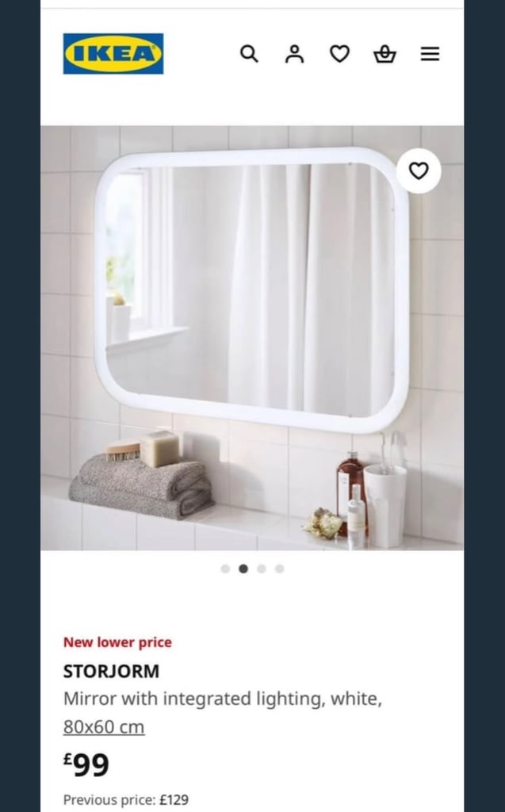Viewport: 505px width, 812px height.
Task: Open the wishlist heart in header
Action: coord(340,53)
